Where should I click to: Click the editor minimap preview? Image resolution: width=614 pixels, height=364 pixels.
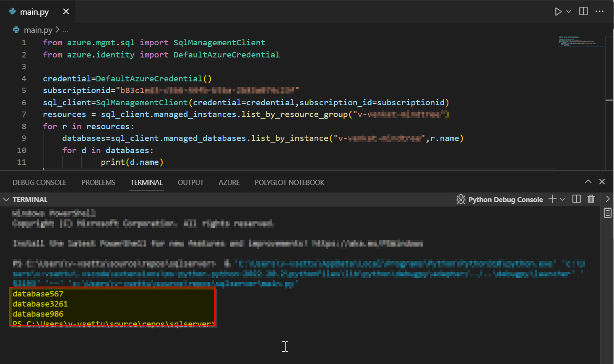582,41
